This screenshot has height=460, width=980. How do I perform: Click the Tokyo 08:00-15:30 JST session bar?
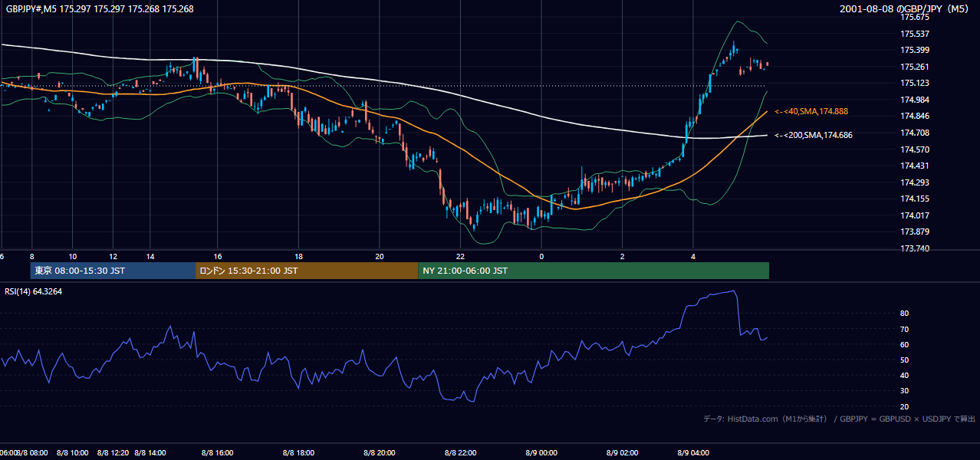pos(113,271)
